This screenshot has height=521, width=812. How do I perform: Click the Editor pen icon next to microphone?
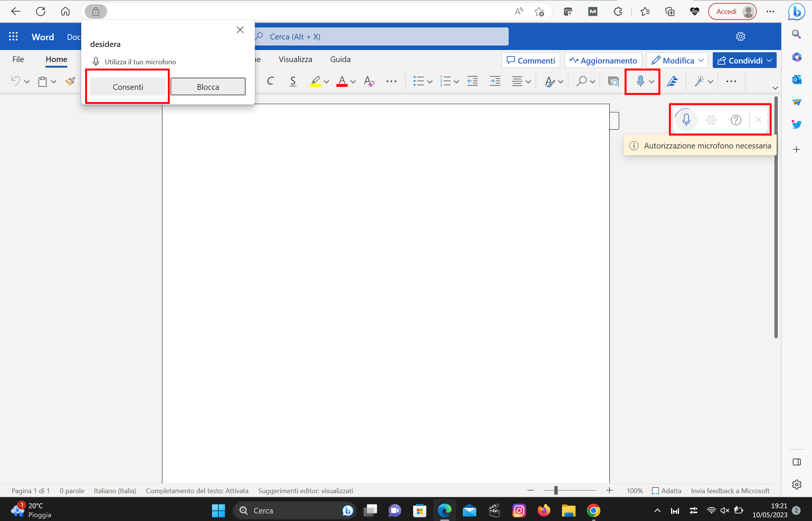pos(673,81)
